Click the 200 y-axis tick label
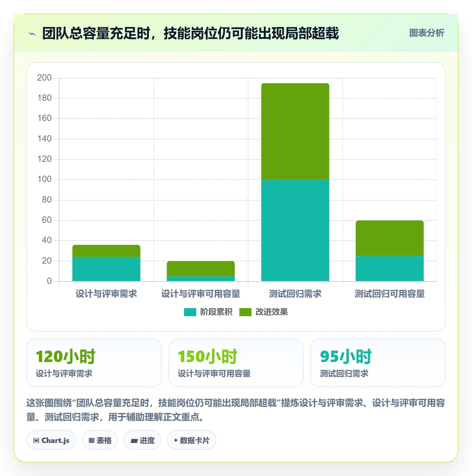This screenshot has height=476, width=472. pos(44,78)
